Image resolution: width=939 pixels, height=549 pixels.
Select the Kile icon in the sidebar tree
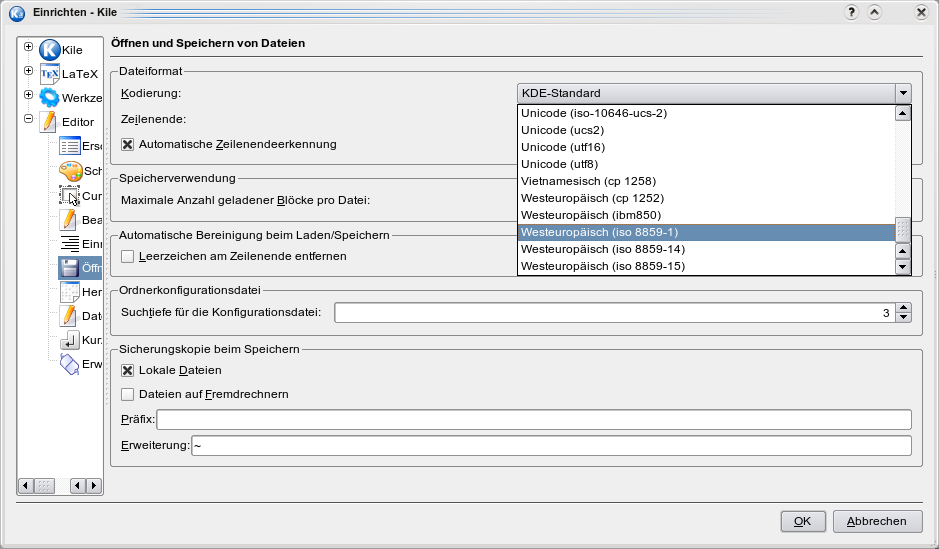[50, 50]
